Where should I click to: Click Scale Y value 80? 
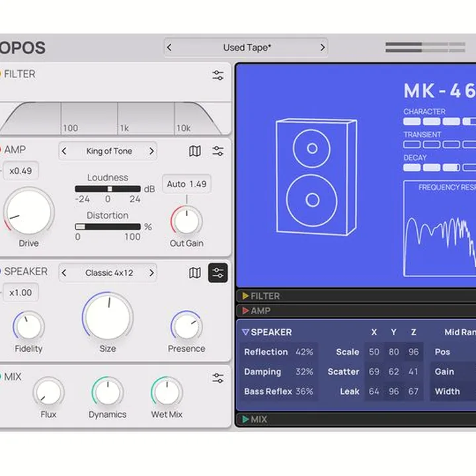(x=394, y=352)
